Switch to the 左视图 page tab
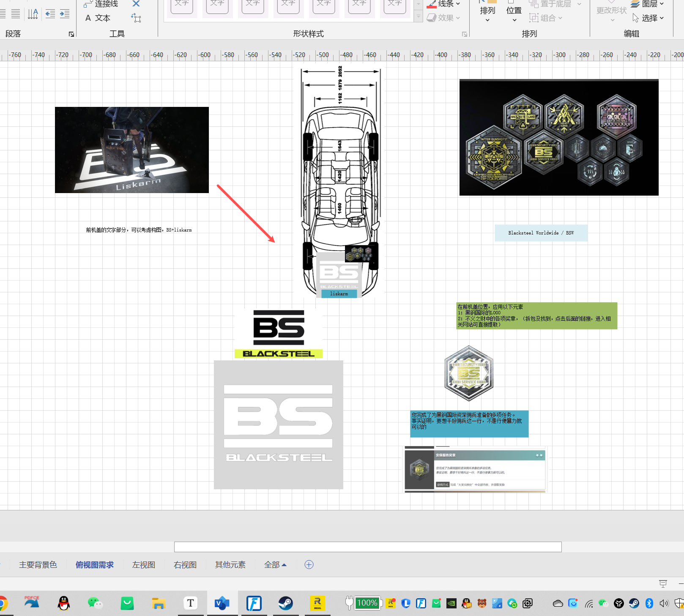 coord(144,565)
